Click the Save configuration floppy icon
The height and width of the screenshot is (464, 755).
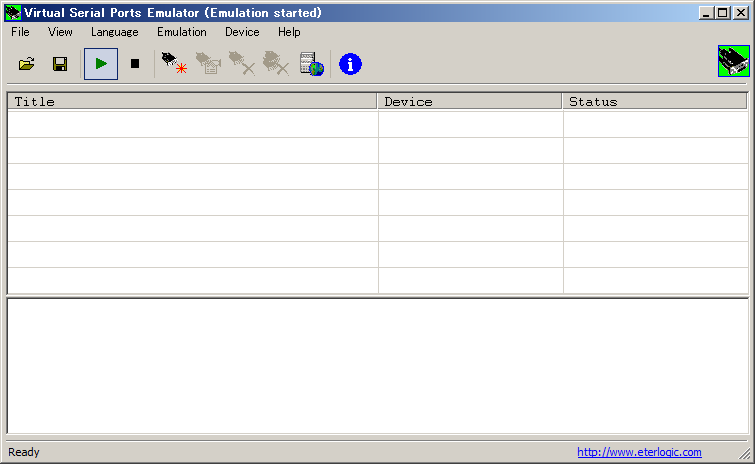60,64
